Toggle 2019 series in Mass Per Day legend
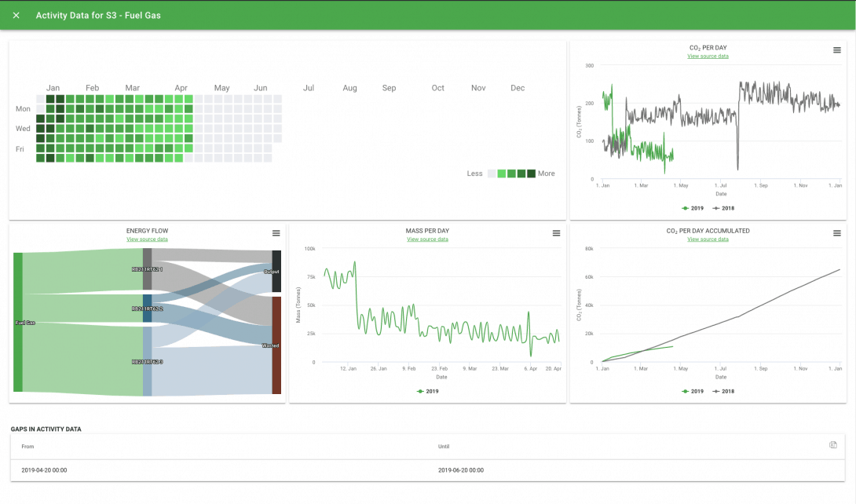856x504 pixels. [427, 391]
